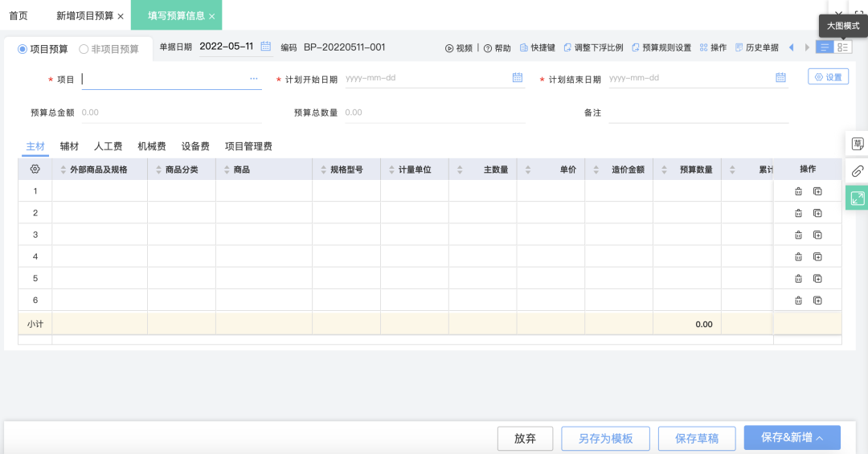
Task: Sort by 外部商品及规格 column arrows
Action: (x=63, y=170)
